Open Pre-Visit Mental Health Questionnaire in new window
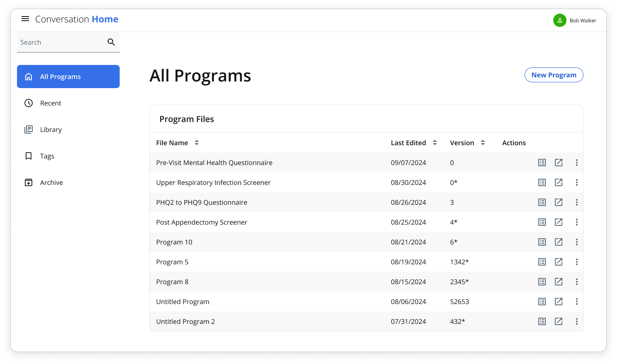The height and width of the screenshot is (364, 617). pyautogui.click(x=559, y=163)
